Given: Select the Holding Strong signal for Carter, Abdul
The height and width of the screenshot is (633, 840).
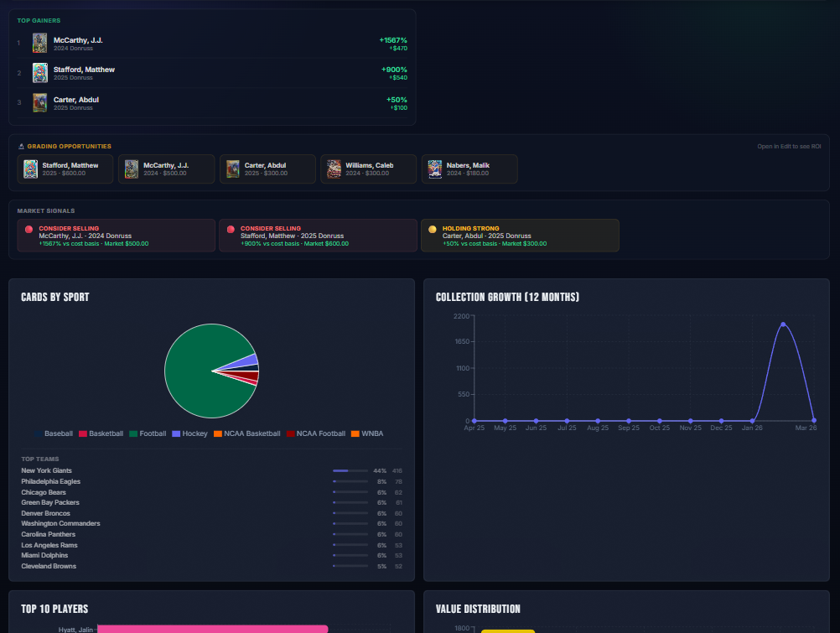Looking at the screenshot, I should [x=520, y=235].
